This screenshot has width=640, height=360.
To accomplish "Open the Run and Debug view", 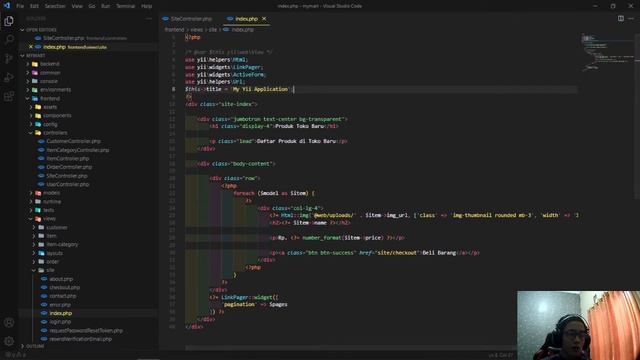I will [9, 78].
